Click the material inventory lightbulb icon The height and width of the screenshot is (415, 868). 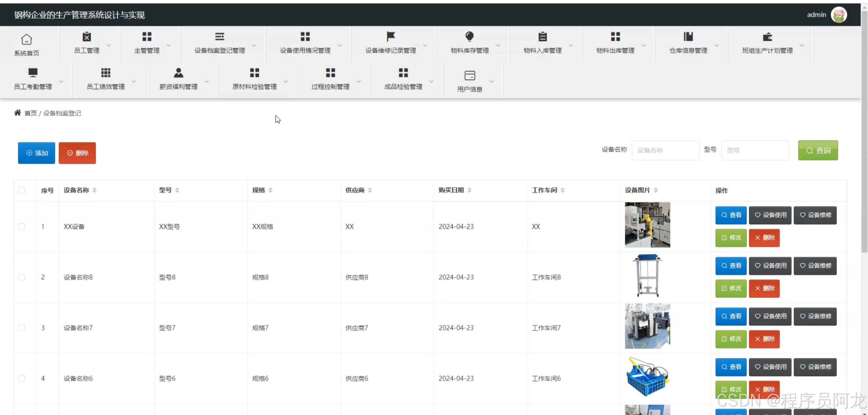click(469, 36)
